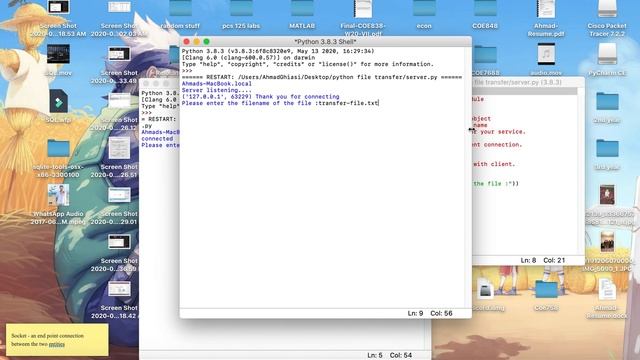Open the Ahmad Resume.docx icon
The height and width of the screenshot is (360, 640).
tap(607, 290)
